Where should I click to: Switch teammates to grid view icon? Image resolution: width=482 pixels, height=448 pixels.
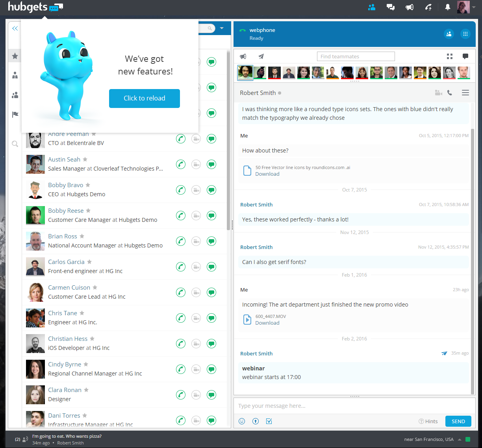[450, 56]
